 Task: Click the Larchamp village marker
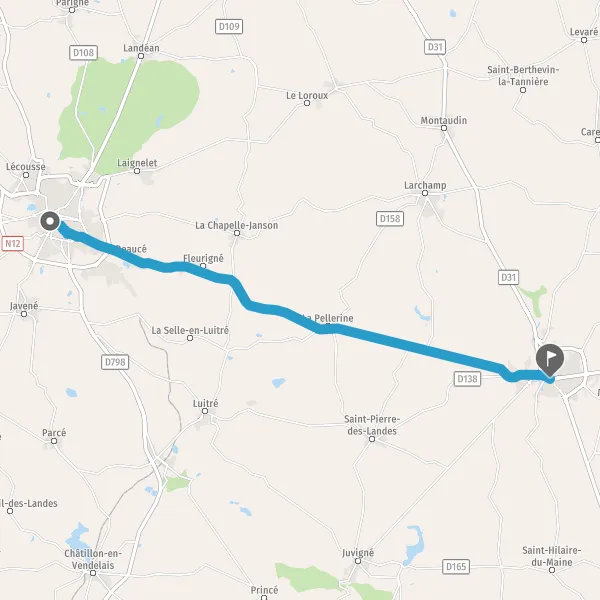coord(425,193)
